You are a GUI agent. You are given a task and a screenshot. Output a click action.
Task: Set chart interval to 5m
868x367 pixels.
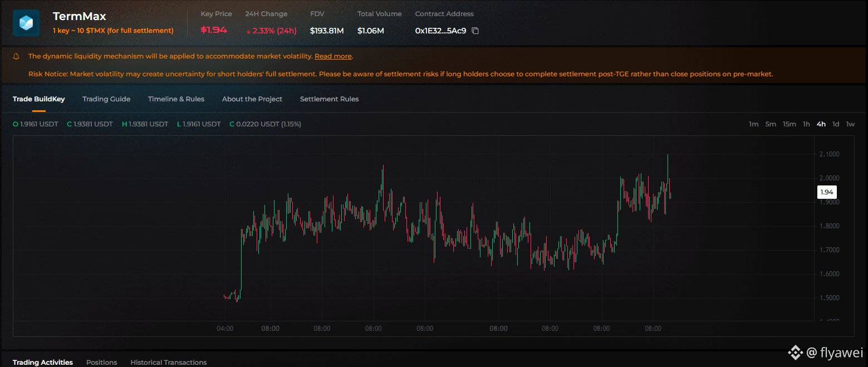(771, 124)
